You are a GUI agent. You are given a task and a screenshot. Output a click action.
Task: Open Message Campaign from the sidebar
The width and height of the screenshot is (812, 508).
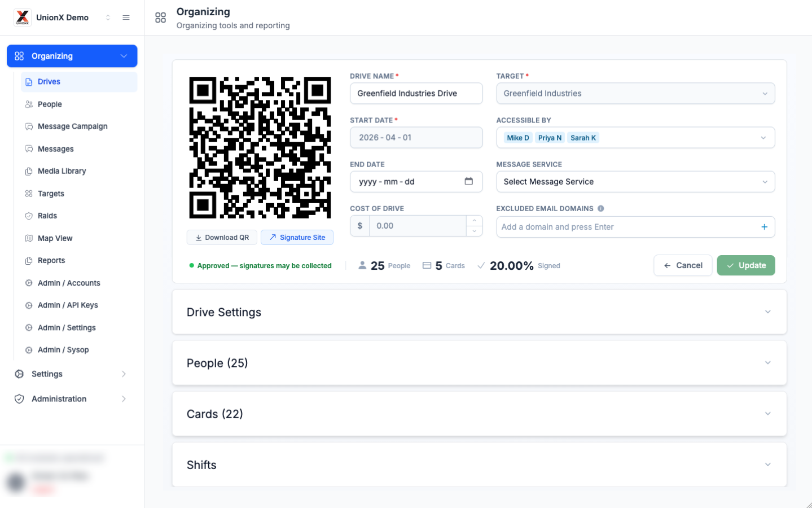[x=79, y=126]
